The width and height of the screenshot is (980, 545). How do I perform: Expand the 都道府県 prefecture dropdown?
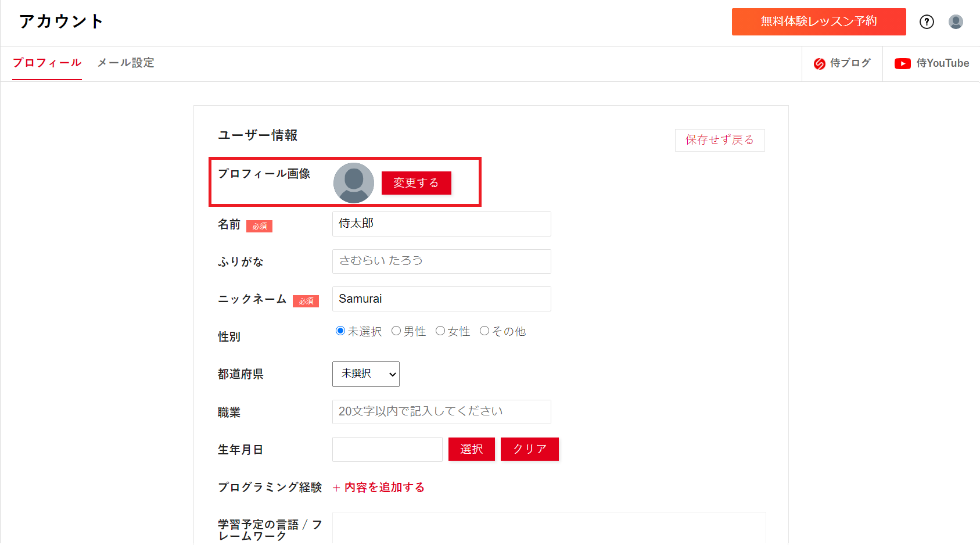(366, 374)
